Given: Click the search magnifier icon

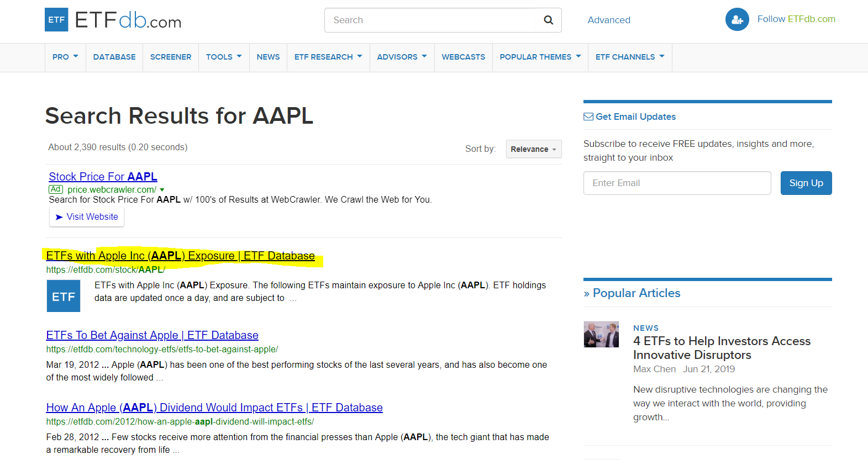Looking at the screenshot, I should point(548,20).
